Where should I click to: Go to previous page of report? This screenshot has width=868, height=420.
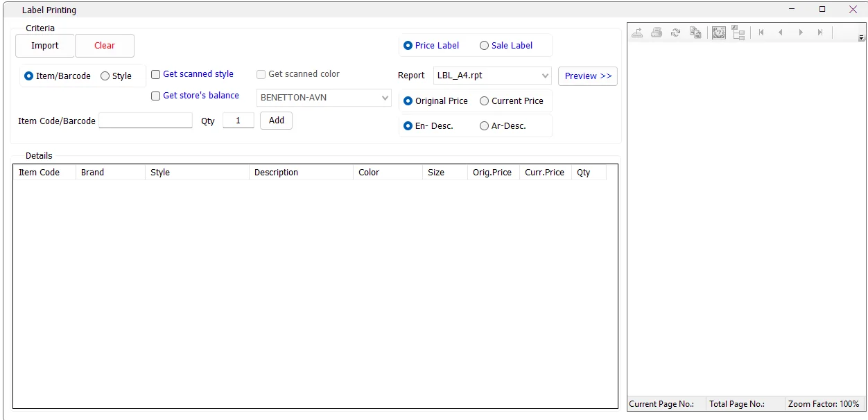coord(781,33)
